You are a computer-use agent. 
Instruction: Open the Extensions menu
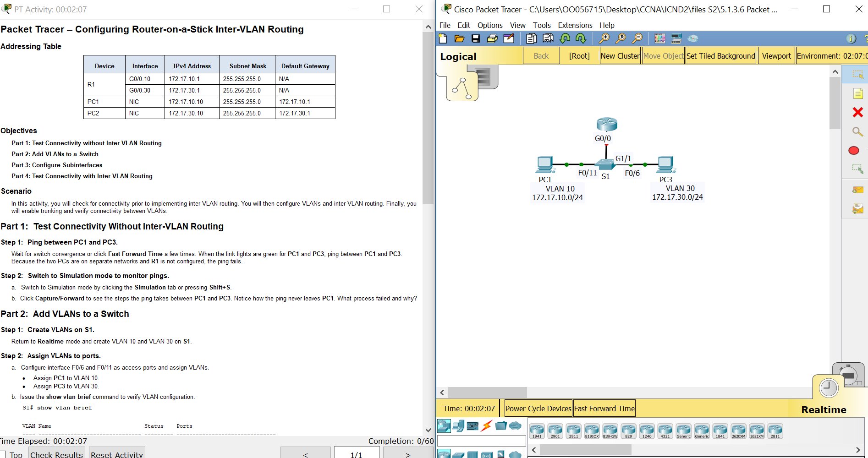[575, 25]
